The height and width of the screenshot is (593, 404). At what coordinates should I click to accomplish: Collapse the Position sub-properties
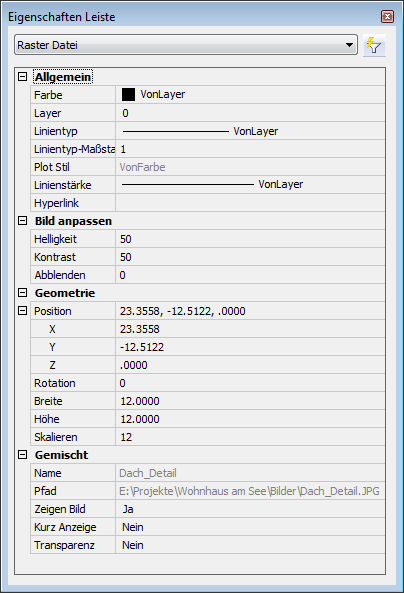[23, 311]
